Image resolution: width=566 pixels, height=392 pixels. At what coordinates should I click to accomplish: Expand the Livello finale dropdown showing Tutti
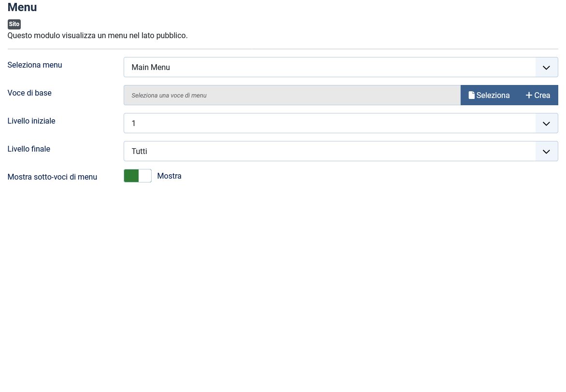click(x=329, y=152)
